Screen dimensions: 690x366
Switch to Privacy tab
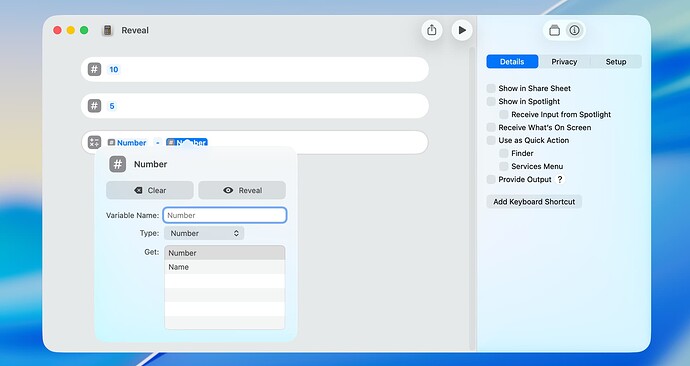[x=564, y=62]
